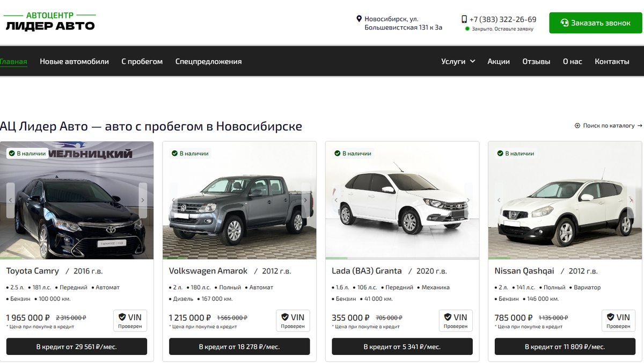Click the headset icon in Заказать звонок
Screen dimensions: 644x363
(565, 23)
